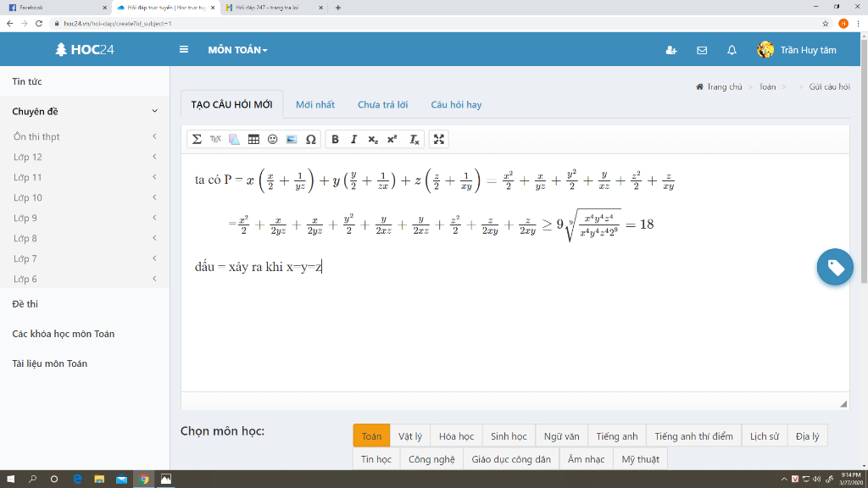Insert an image with the picture icon
This screenshot has height=488, width=868.
tap(292, 140)
